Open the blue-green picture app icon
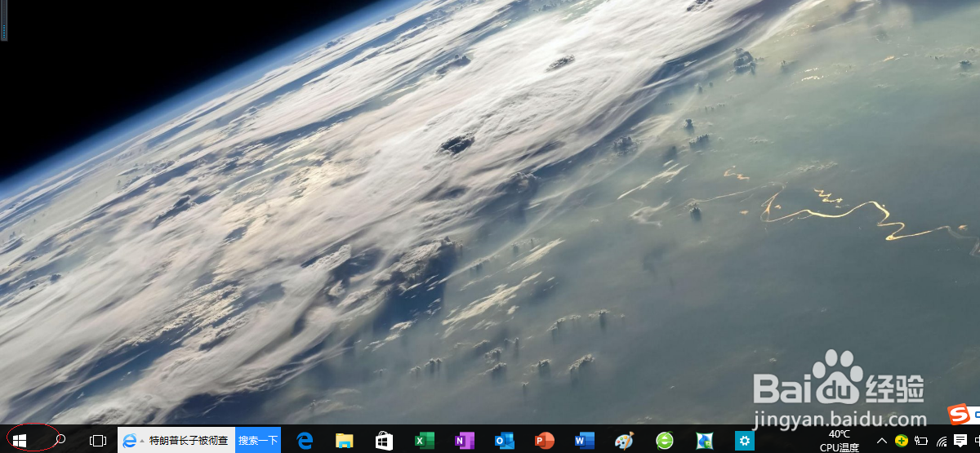Screen dimensions: 980x453 click(704, 441)
